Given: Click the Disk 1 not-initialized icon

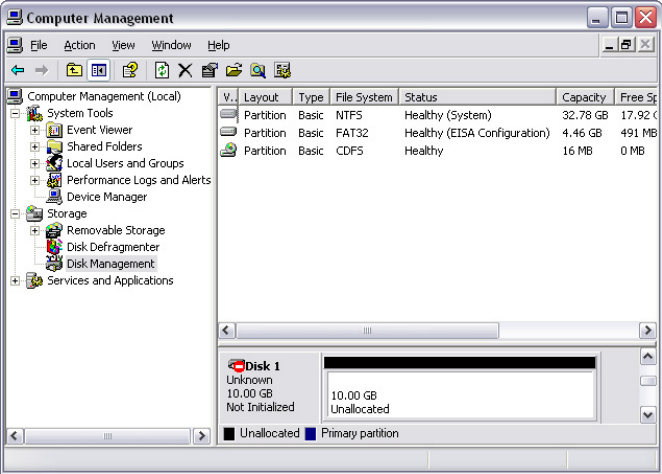Looking at the screenshot, I should click(x=236, y=366).
